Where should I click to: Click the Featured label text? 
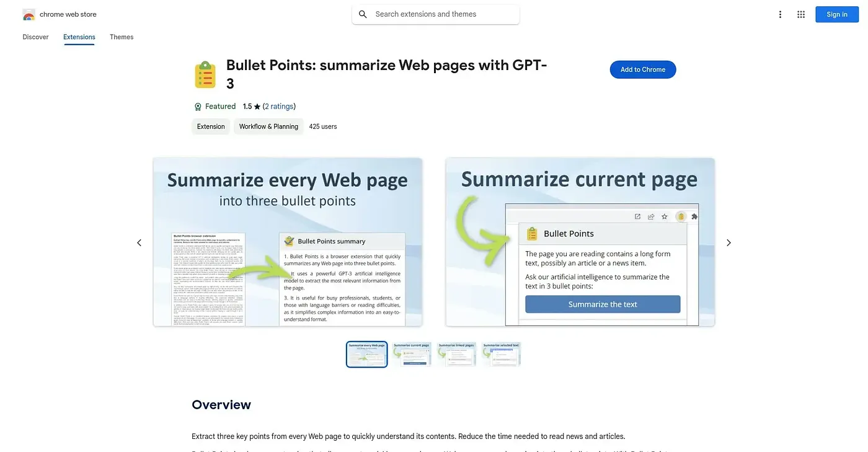point(221,107)
